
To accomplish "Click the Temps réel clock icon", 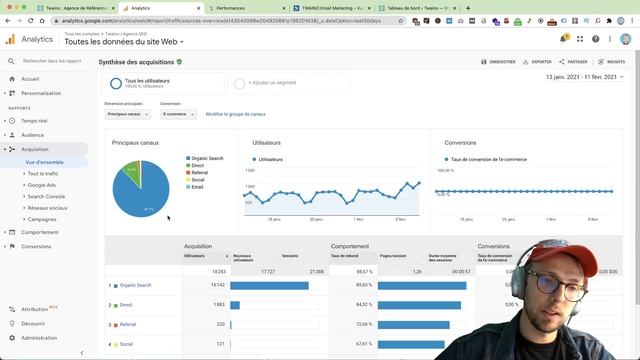I will (12, 121).
